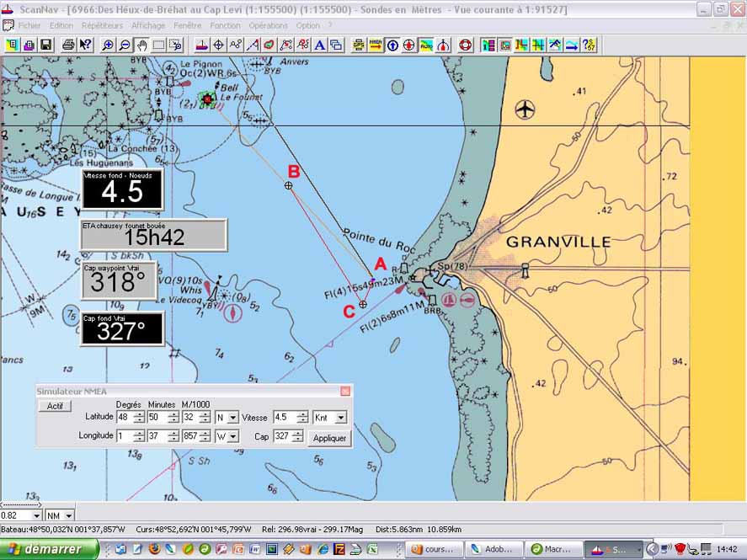Screen dimensions: 747x560
Task: Click the ETA chausey founet bouée panel
Action: pos(153,235)
